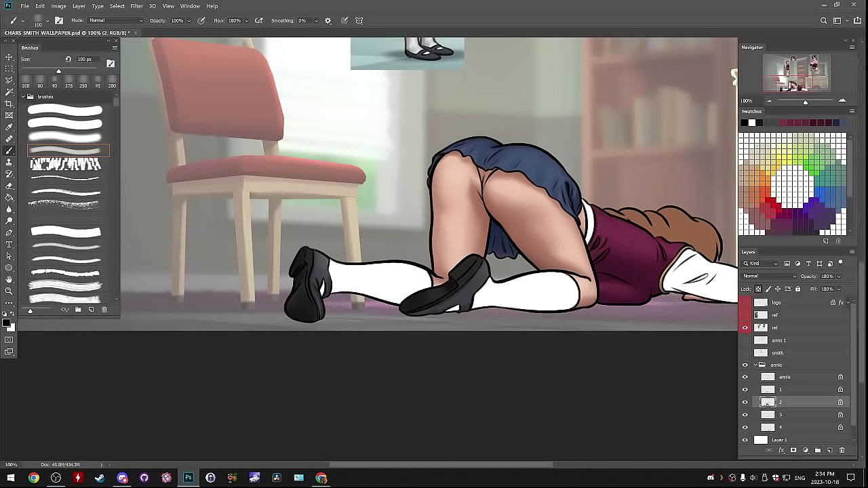Collapse the brushes folder in Brushes panel
Image resolution: width=868 pixels, height=488 pixels.
coord(23,97)
